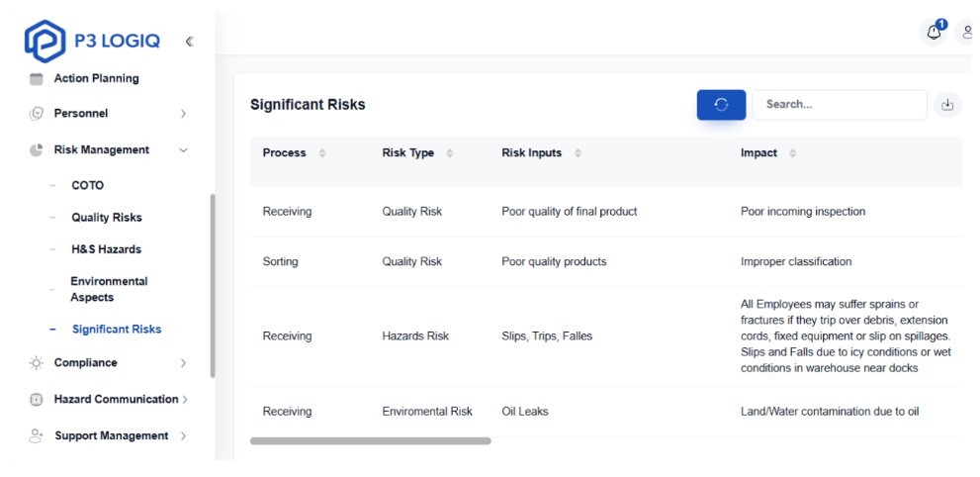Click Quality Risk cell in Sorting row
Image resolution: width=980 pixels, height=477 pixels.
coord(411,261)
